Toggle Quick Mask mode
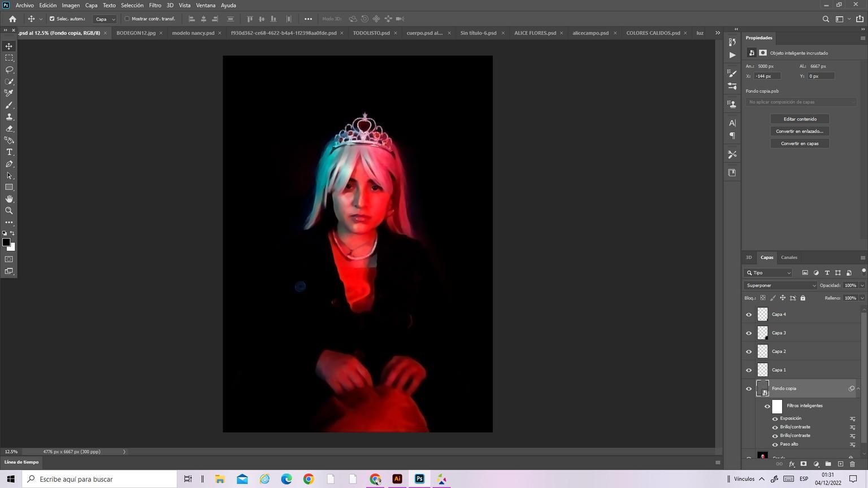This screenshot has width=868, height=488. 9,259
